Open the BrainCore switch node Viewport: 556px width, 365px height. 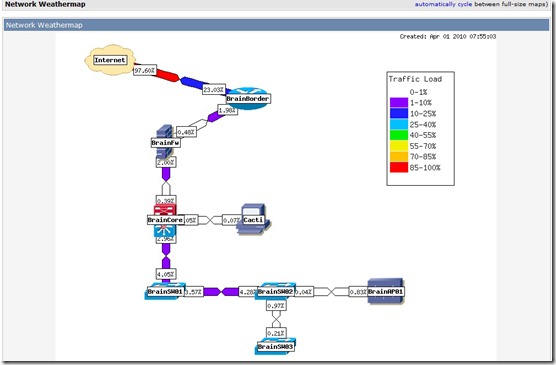(x=165, y=220)
